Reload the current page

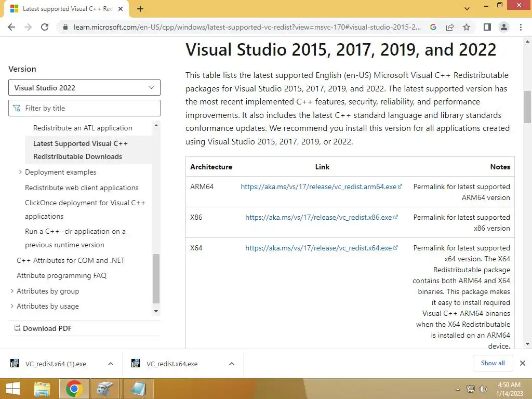[x=45, y=27]
